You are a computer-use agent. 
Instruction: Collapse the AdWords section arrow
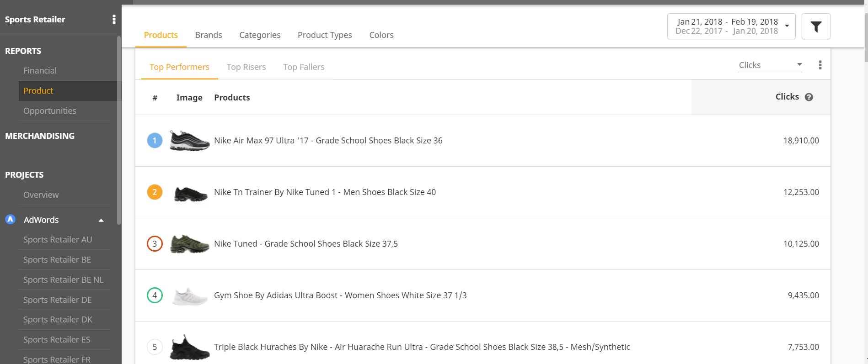click(x=101, y=220)
